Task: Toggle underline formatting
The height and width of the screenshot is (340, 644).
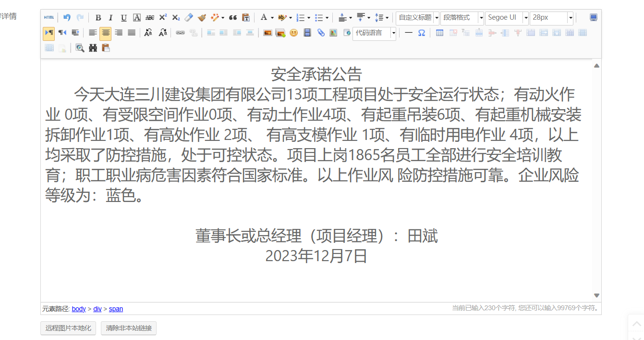Action: pyautogui.click(x=124, y=18)
